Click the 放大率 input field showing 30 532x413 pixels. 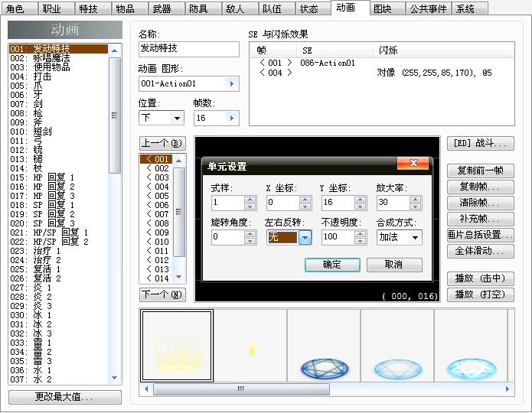pyautogui.click(x=393, y=203)
